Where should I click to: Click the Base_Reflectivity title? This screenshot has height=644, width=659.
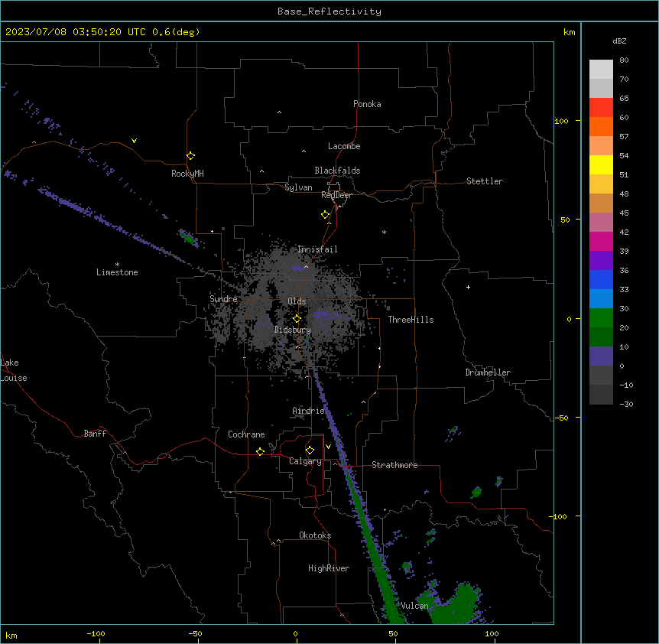[x=329, y=11]
